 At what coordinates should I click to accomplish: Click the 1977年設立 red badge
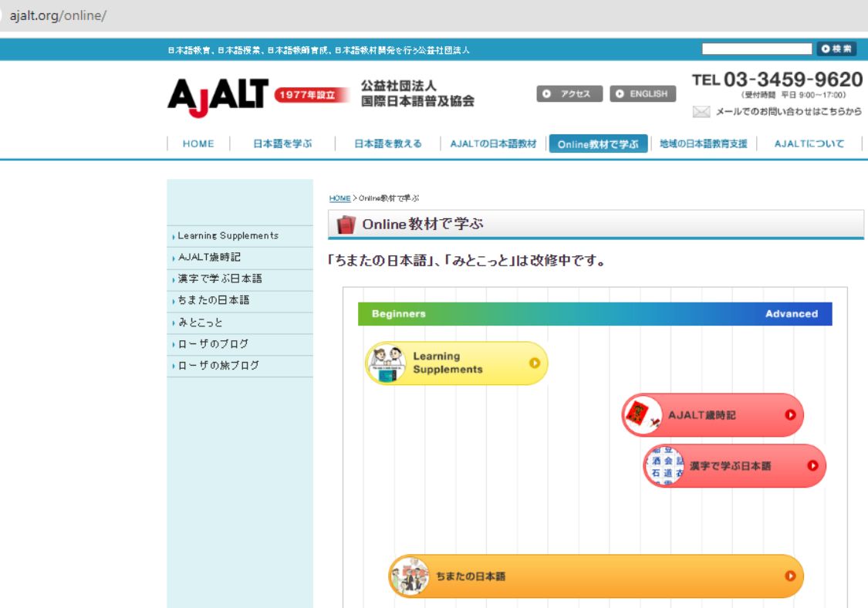click(311, 95)
